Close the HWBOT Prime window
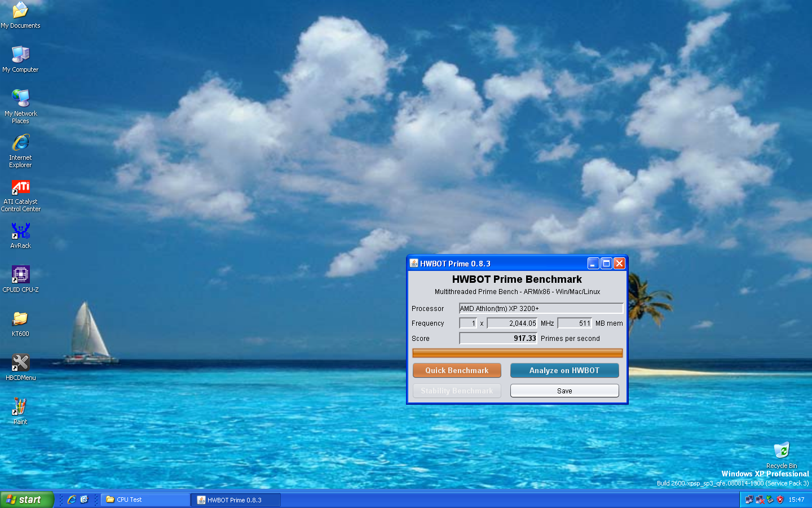Screen dimensions: 812x508 pos(619,264)
